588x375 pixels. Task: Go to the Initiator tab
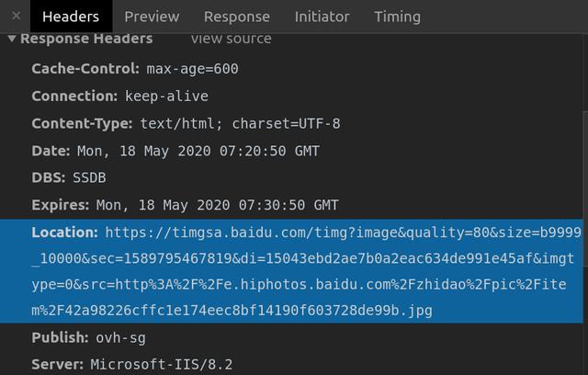322,17
